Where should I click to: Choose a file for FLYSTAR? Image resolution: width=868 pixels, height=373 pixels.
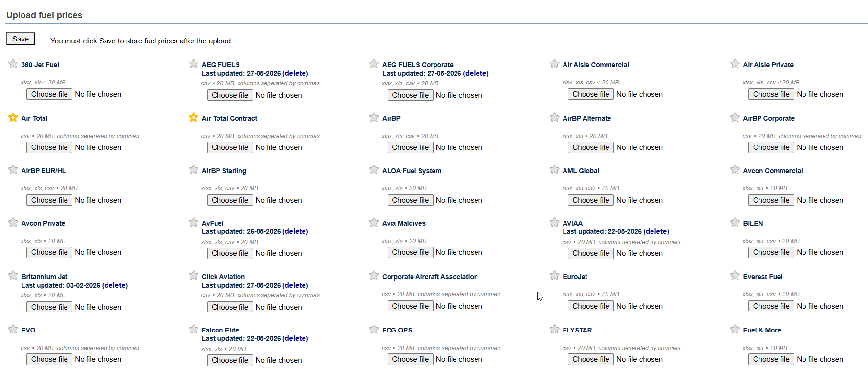(591, 359)
